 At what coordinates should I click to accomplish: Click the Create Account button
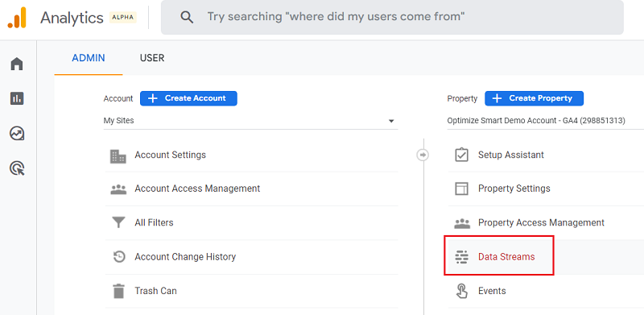(188, 98)
